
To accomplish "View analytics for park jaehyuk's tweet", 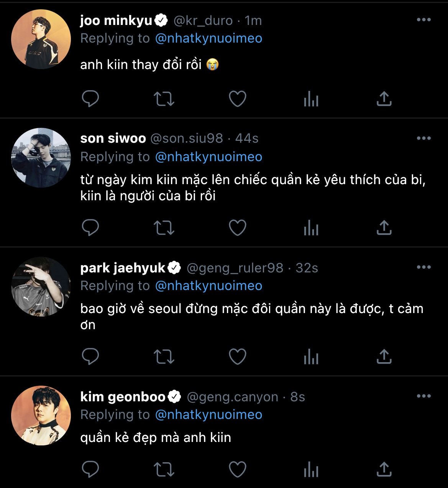I will (x=311, y=358).
